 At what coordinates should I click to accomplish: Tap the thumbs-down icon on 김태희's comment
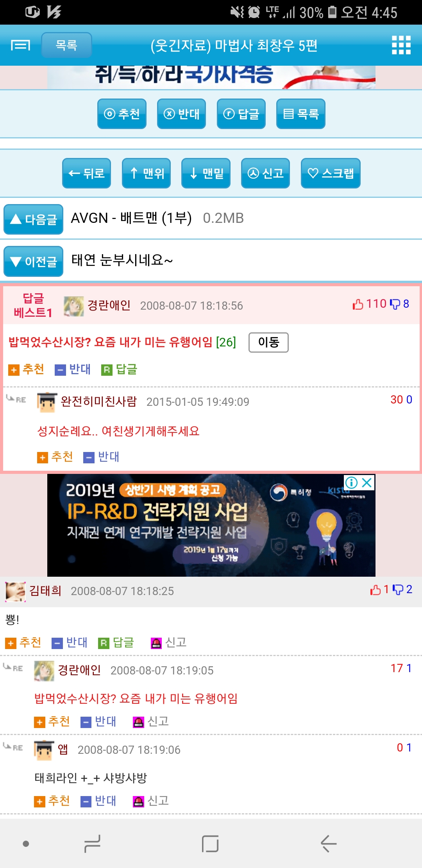(x=398, y=590)
